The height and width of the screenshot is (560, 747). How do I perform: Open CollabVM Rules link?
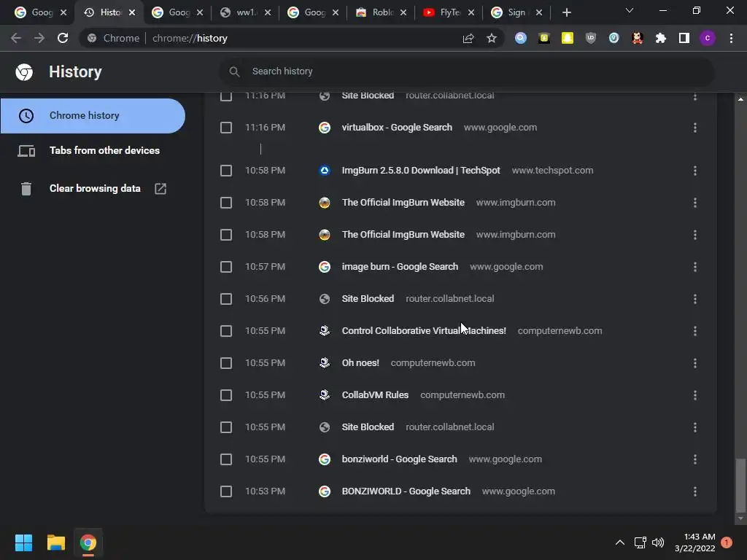click(x=375, y=395)
